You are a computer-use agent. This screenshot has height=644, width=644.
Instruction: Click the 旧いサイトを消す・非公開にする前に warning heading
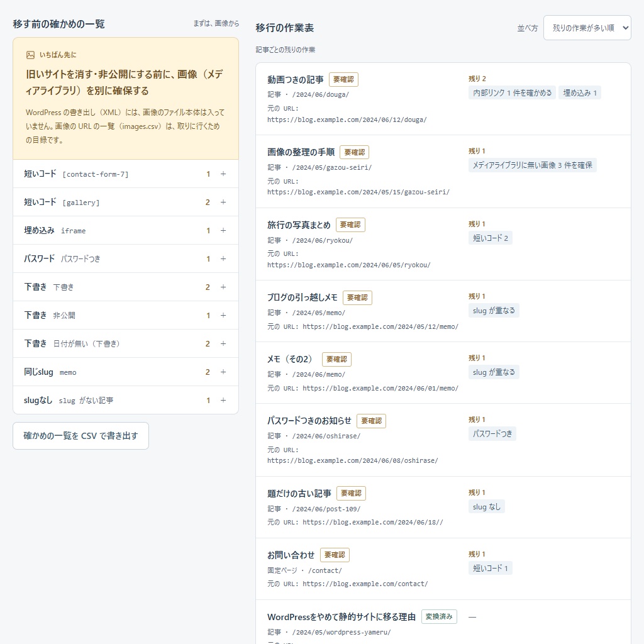coord(125,82)
